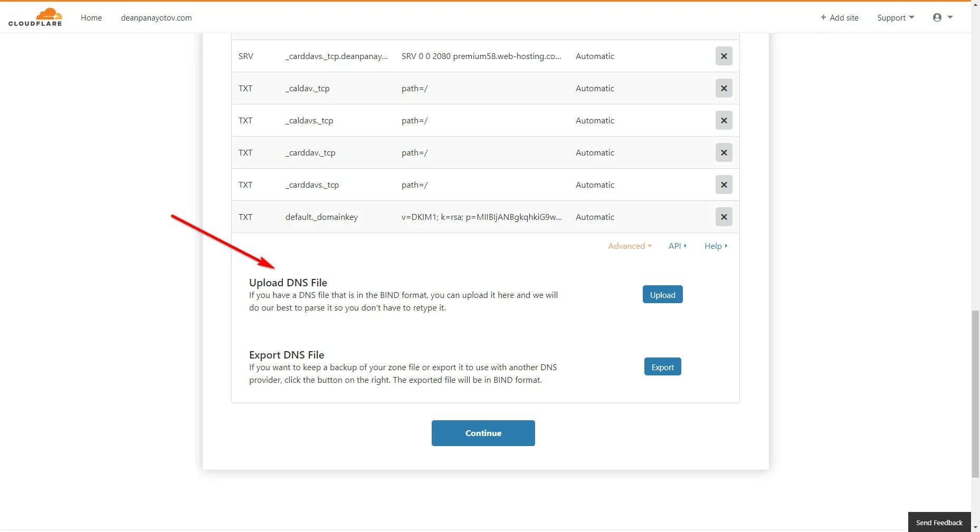The image size is (980, 532).
Task: Click Automatic TTL for _caldavs._tcp row
Action: coord(595,120)
